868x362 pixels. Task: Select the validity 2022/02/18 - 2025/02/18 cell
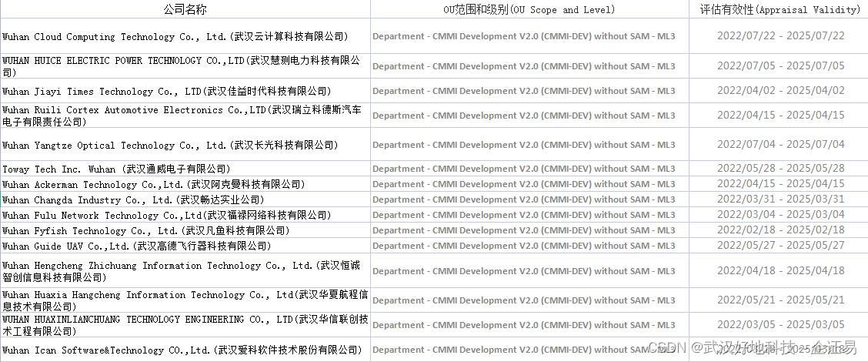(779, 230)
